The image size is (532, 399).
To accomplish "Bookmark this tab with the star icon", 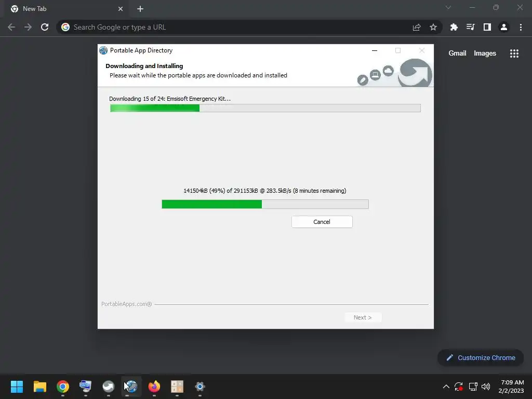I will 433,27.
